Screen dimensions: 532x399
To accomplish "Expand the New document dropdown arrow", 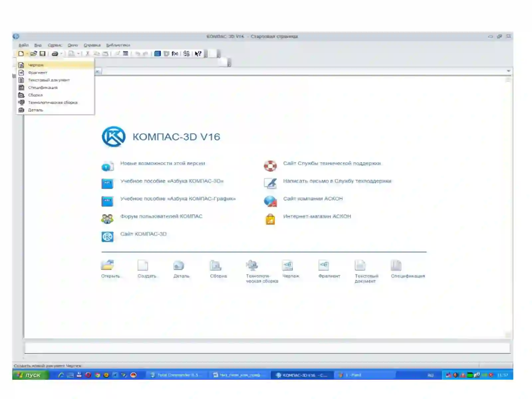I will click(27, 54).
